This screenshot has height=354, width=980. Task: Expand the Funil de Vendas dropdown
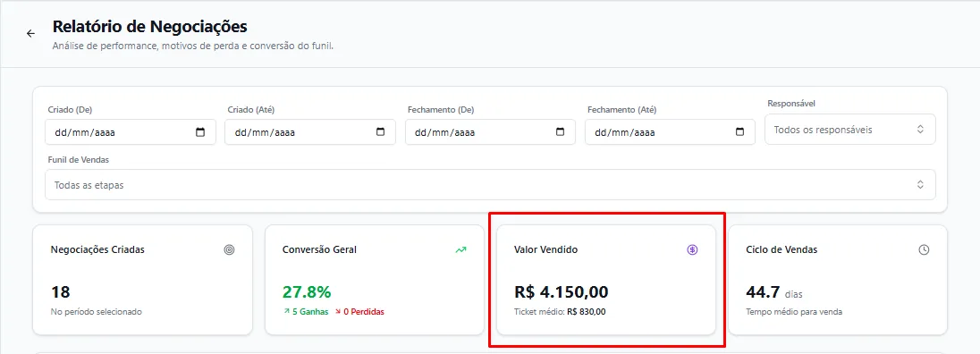[491, 185]
